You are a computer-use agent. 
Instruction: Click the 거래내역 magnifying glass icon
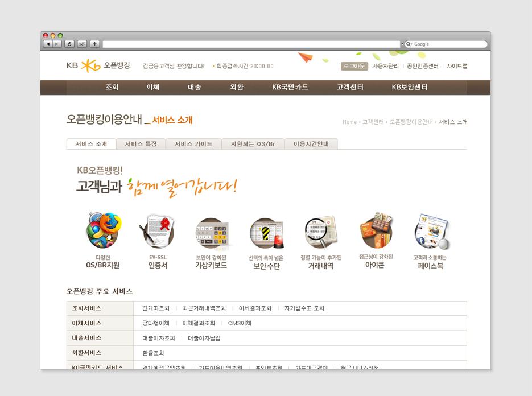(x=321, y=233)
